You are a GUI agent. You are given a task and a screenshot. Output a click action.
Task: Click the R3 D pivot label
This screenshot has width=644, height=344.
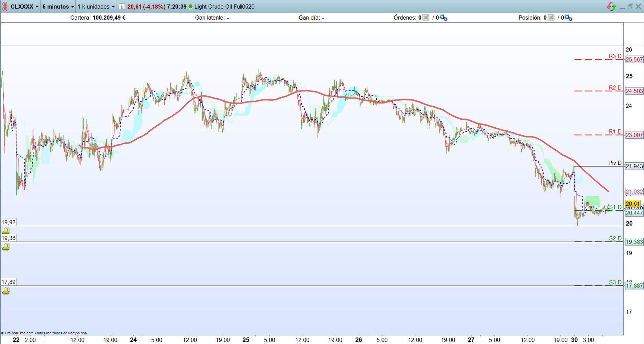615,56
